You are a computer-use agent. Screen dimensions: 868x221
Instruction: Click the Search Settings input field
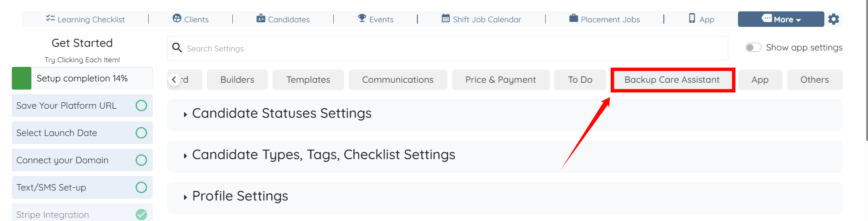pyautogui.click(x=447, y=49)
